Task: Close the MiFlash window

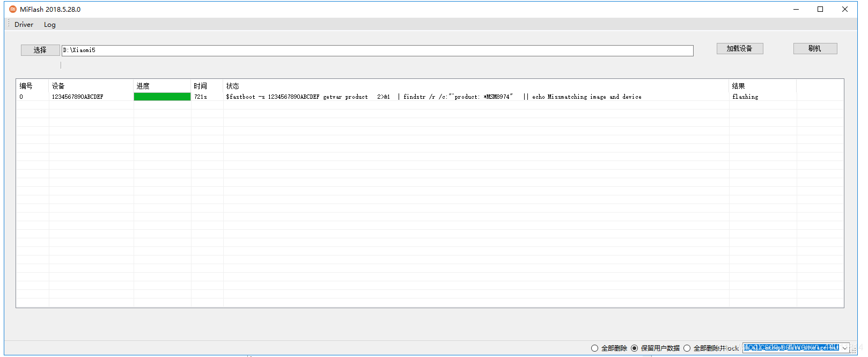Action: coord(845,9)
